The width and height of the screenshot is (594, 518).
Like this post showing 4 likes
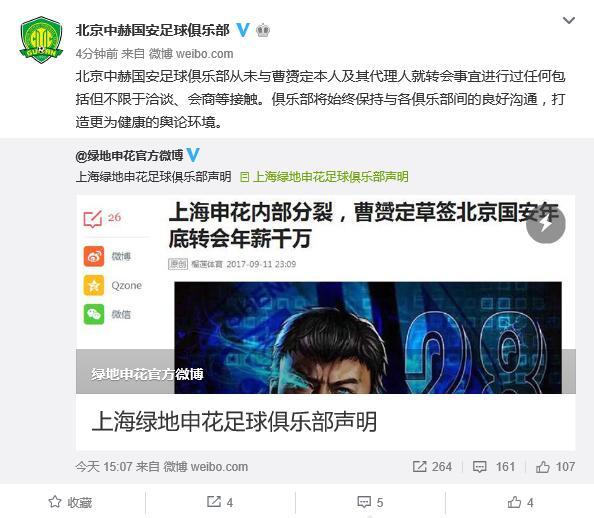point(520,502)
